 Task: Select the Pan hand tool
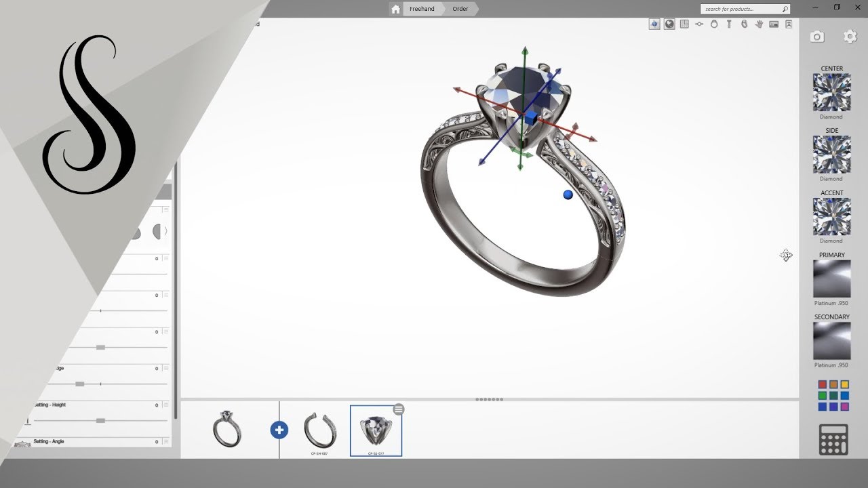click(x=759, y=24)
